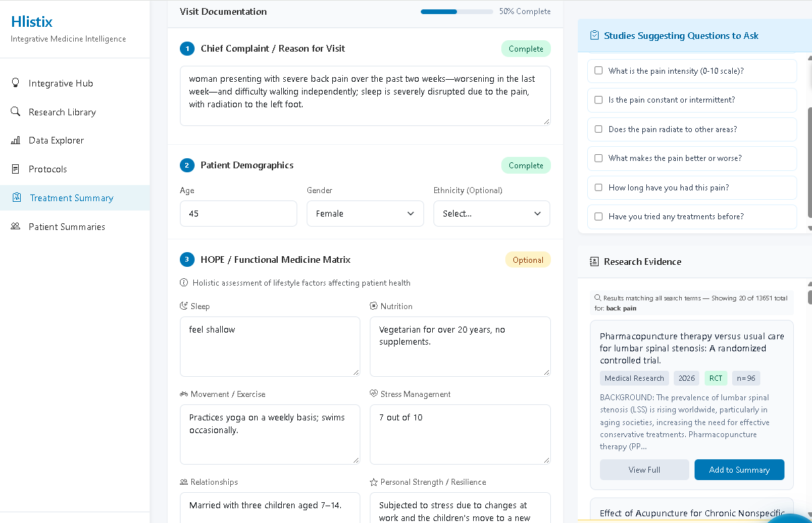Check 'Have you tried any treatments before?'
This screenshot has width=812, height=523.
(599, 217)
